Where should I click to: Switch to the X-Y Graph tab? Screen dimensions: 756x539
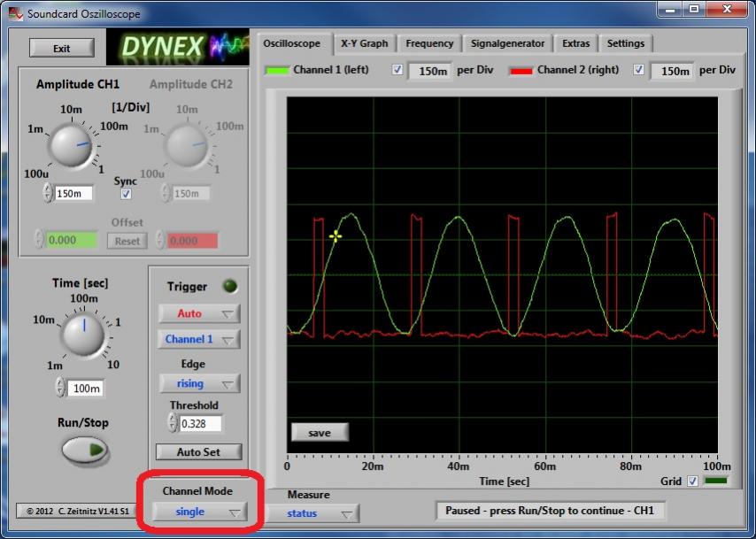pos(365,43)
